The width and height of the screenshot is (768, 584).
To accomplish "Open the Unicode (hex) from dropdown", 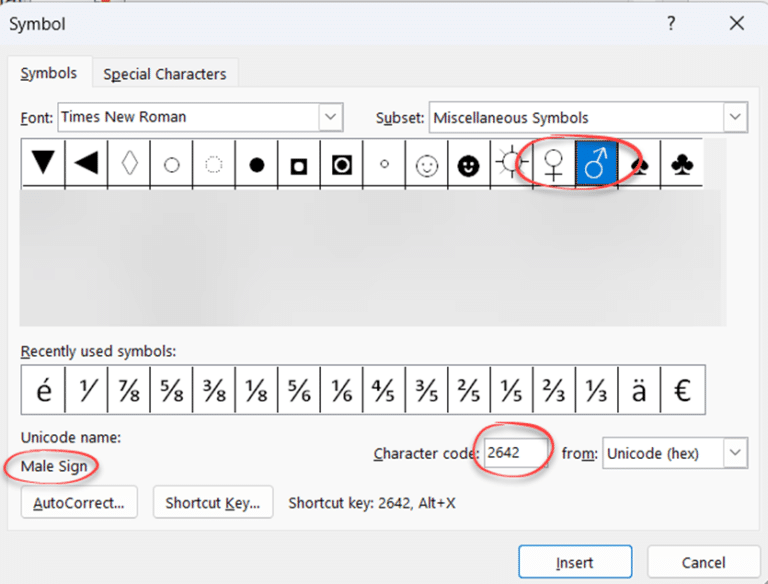I will (675, 453).
